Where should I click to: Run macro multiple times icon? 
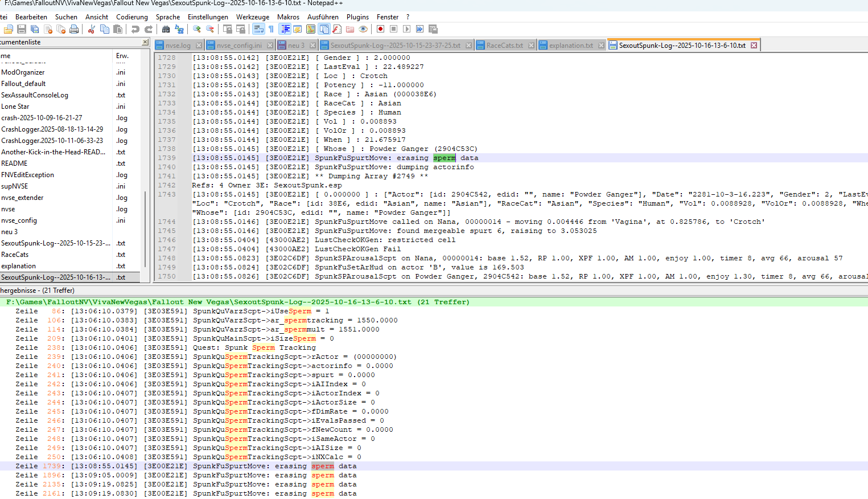419,29
